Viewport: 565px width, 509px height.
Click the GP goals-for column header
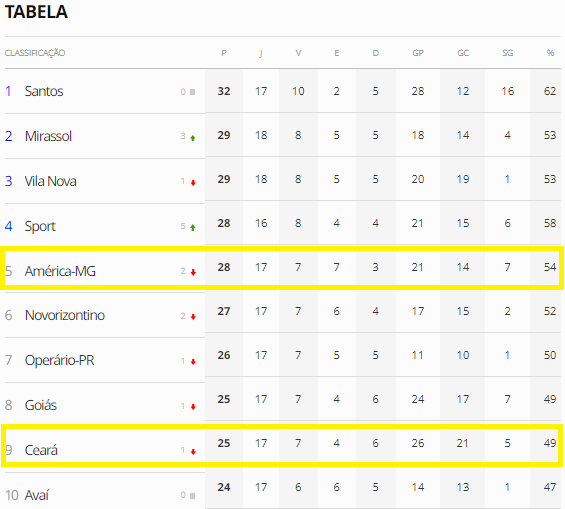(418, 53)
